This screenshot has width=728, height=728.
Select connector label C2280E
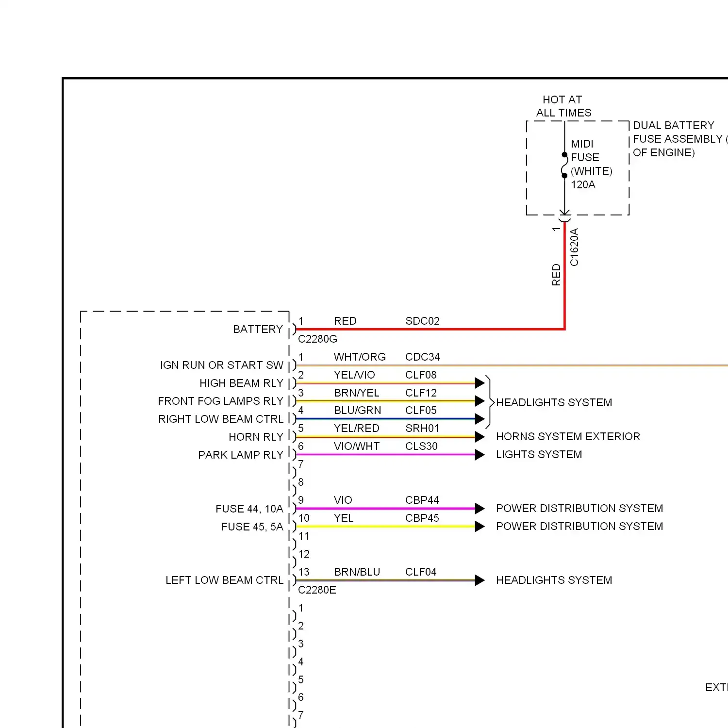click(x=317, y=590)
